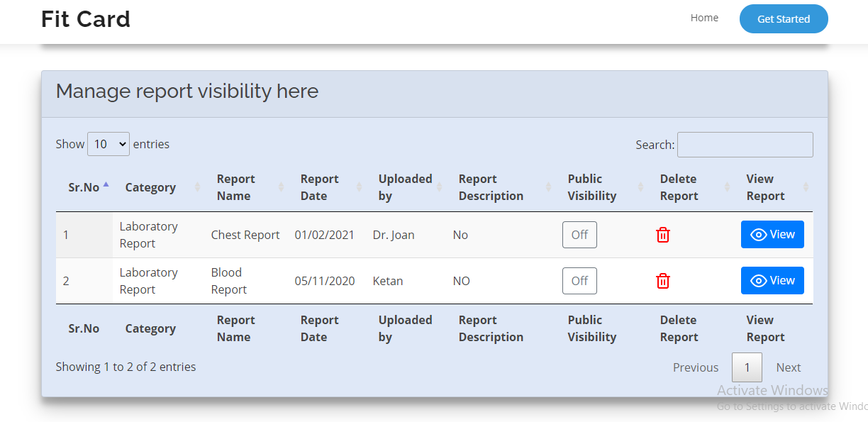Image resolution: width=868 pixels, height=422 pixels.
Task: View the Blood Report
Action: [772, 281]
